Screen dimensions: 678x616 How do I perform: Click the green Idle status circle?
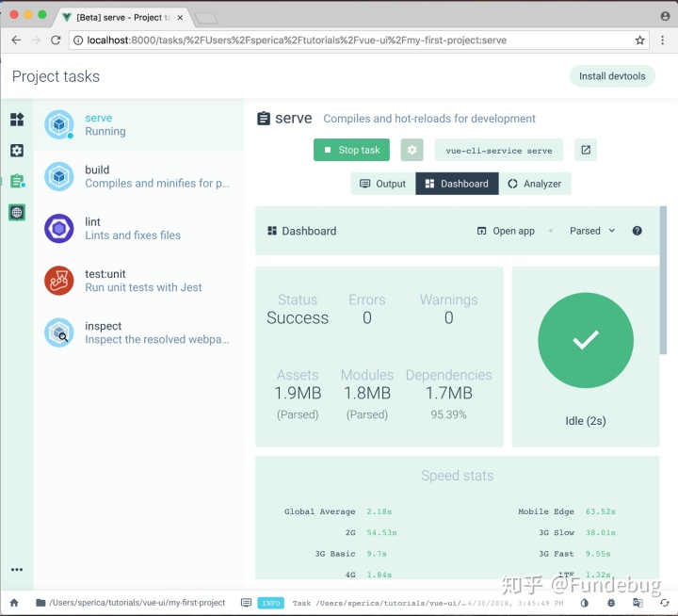coord(586,340)
